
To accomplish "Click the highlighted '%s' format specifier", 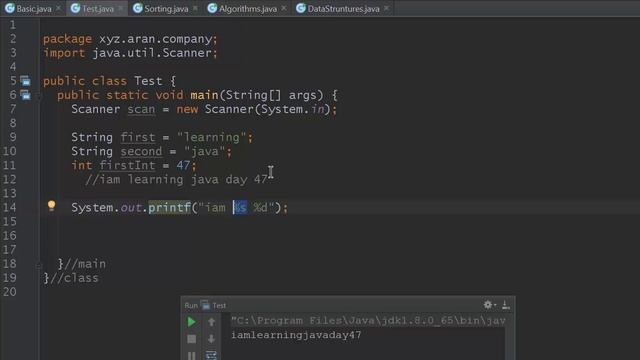I will click(240, 208).
